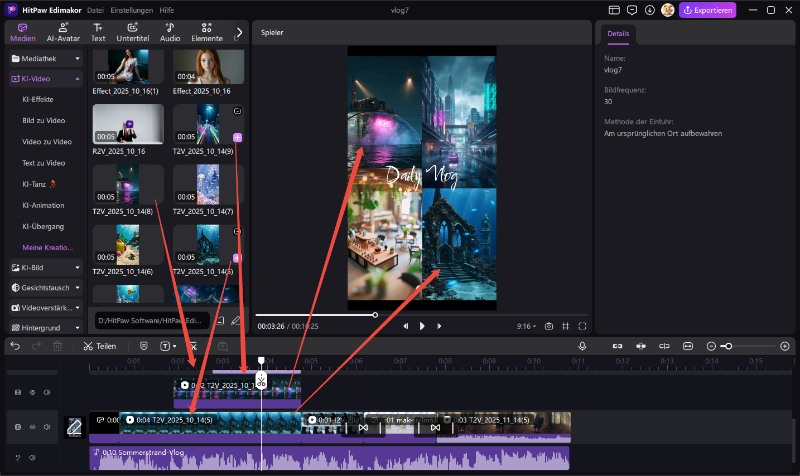The image size is (800, 476).
Task: Play the video in the player
Action: [x=422, y=326]
